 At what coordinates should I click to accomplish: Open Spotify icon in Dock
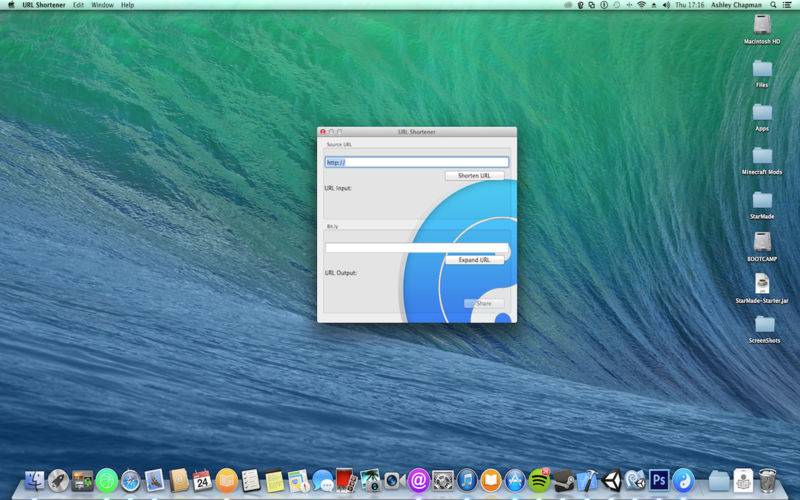click(x=539, y=481)
